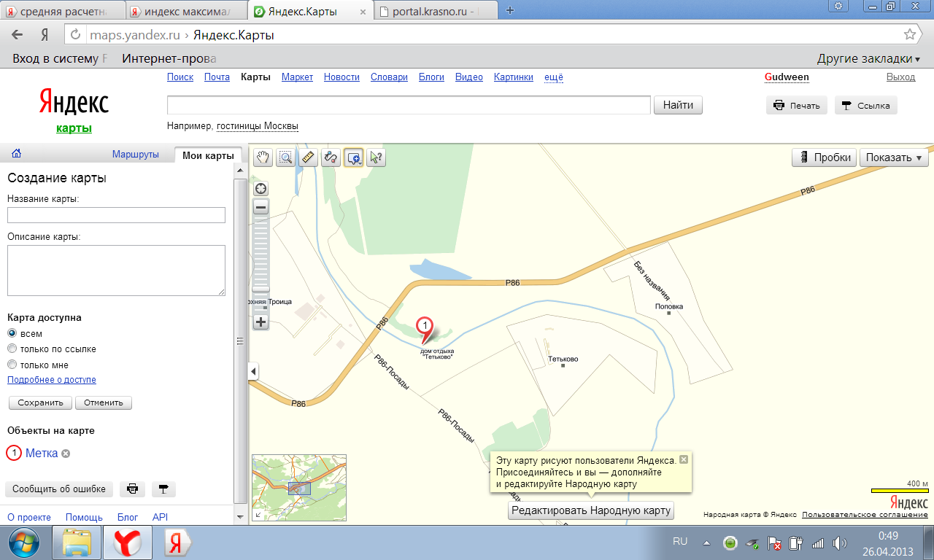Open the Поиск menu link
The image size is (934, 560).
coord(180,77)
